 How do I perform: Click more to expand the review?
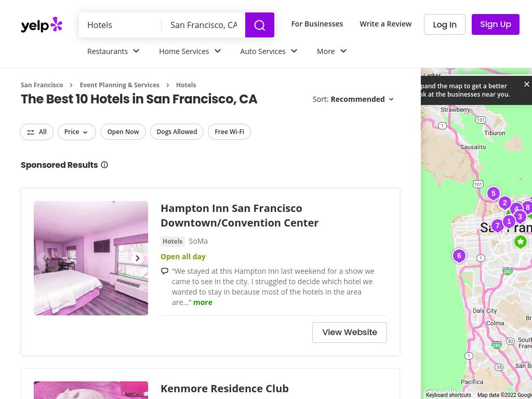coord(203,302)
